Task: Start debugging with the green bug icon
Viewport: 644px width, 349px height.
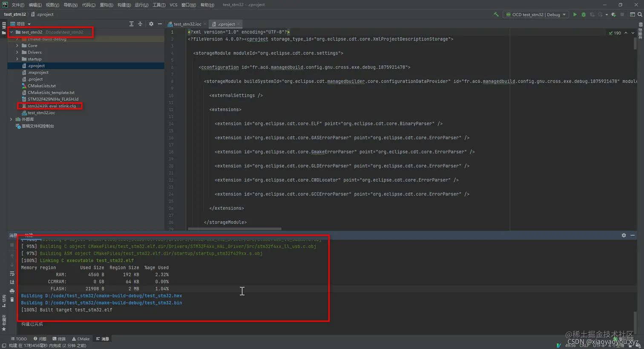Action: pos(584,14)
